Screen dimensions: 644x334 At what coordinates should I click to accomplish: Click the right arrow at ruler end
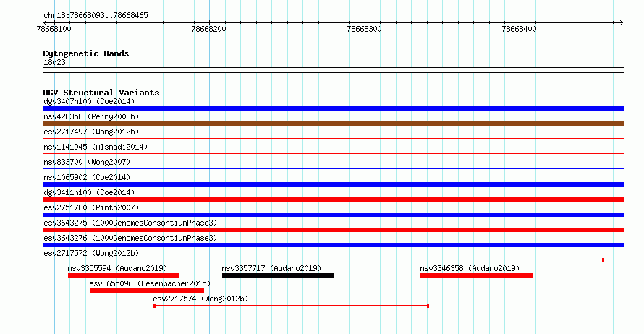tap(622, 22)
